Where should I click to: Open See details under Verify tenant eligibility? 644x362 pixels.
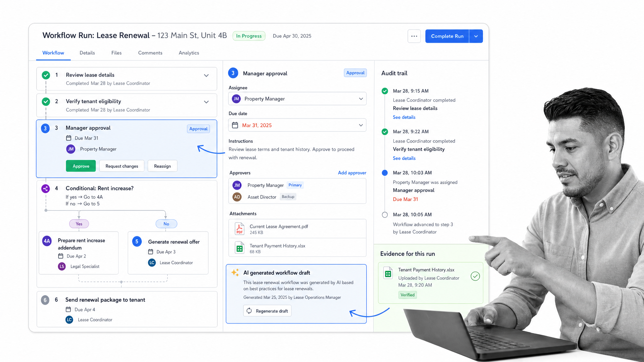tap(404, 158)
